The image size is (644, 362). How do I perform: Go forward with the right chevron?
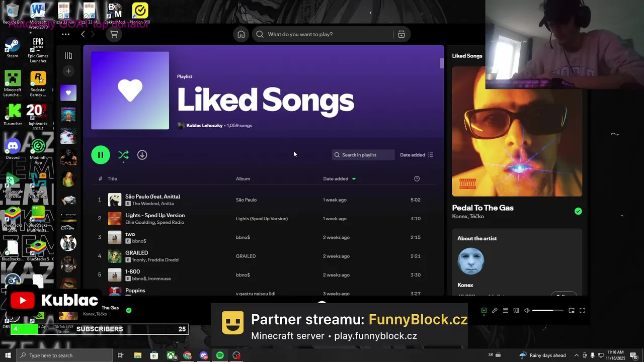[93, 34]
